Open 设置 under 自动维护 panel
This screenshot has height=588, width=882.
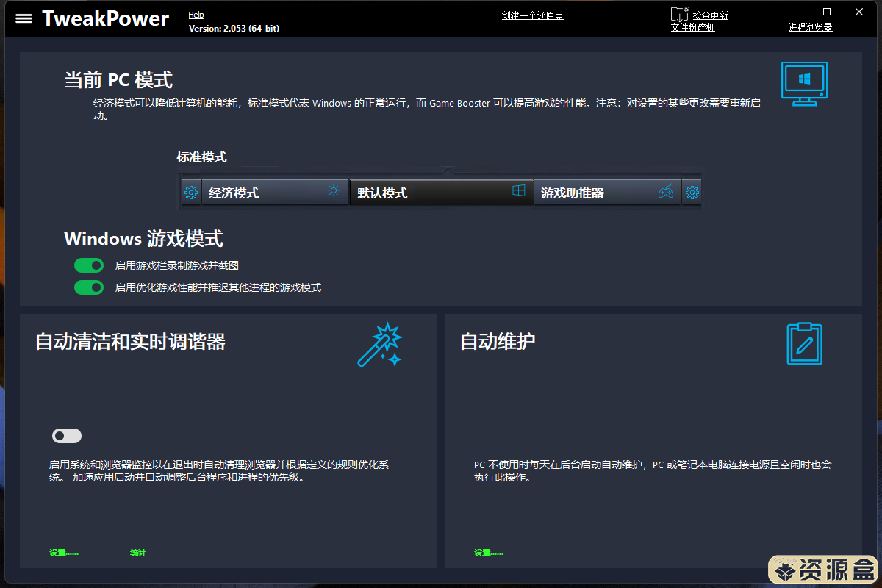click(489, 553)
